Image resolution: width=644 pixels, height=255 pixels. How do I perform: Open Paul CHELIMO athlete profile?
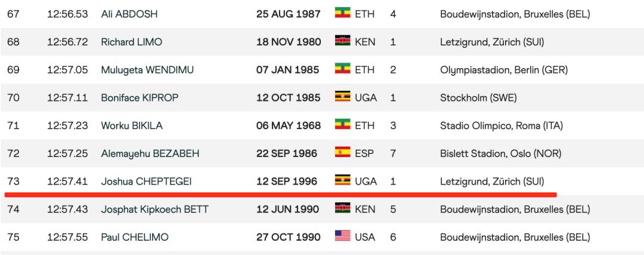coord(135,237)
